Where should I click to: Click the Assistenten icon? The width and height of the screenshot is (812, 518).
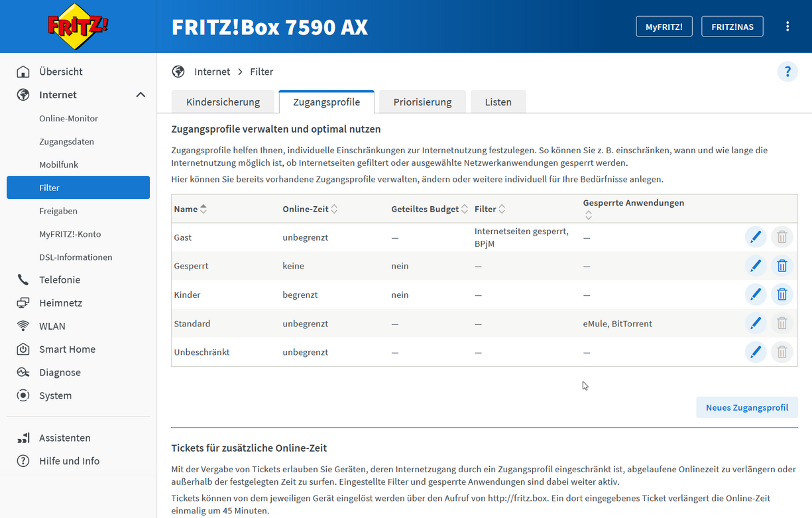(x=23, y=438)
